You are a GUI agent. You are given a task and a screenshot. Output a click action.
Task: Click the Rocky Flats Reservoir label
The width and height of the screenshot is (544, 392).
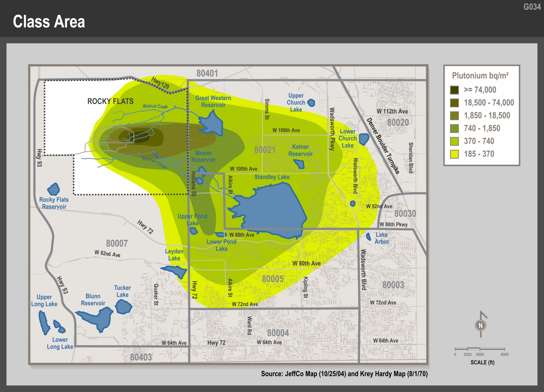point(54,203)
